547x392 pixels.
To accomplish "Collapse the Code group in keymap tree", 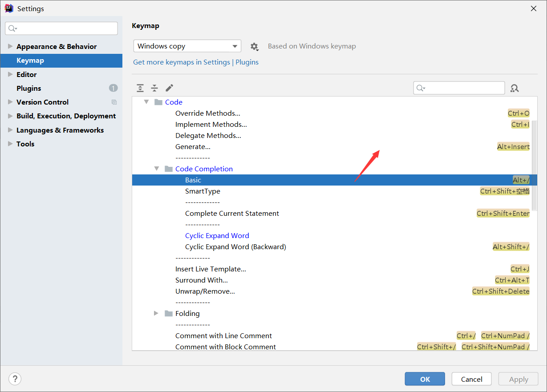I will [146, 102].
